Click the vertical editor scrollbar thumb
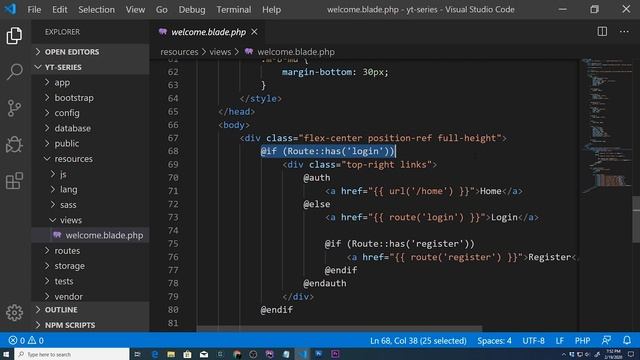This screenshot has width=640, height=360. click(636, 220)
